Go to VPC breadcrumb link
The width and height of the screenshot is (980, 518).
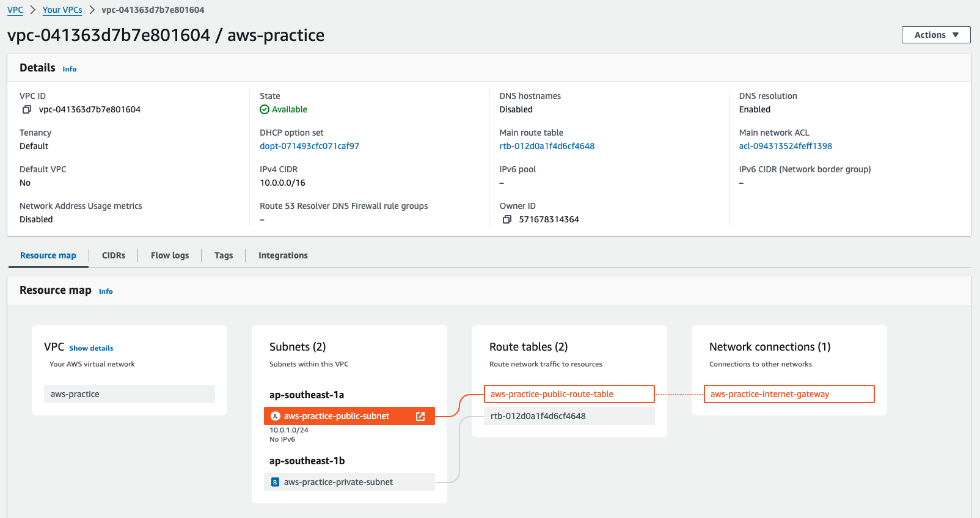15,10
